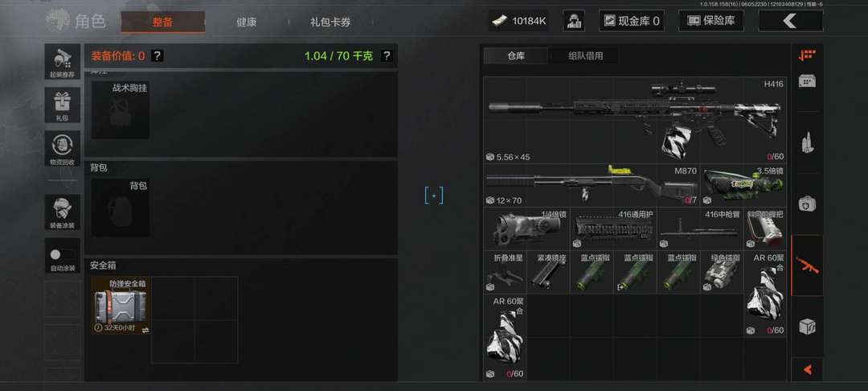Click the swap arrows on 防弹安全箱

145,330
